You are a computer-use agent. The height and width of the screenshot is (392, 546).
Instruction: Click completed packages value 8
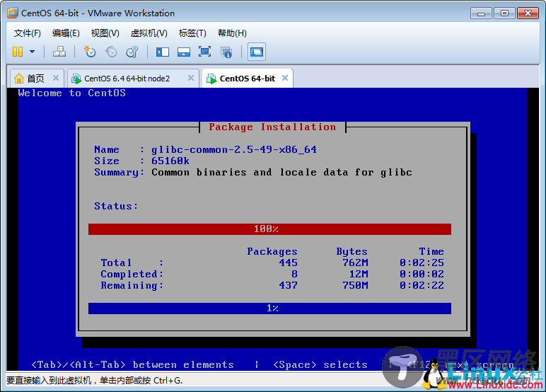point(295,275)
